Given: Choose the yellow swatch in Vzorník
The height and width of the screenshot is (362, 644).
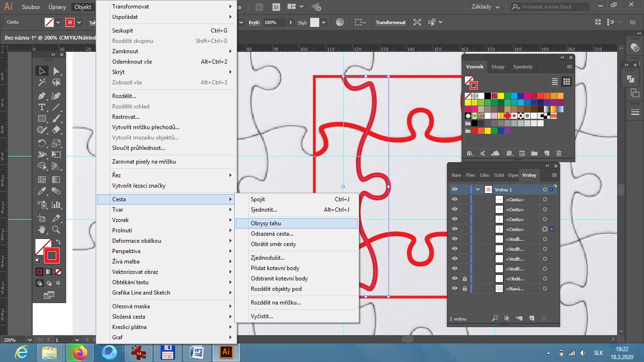Looking at the screenshot, I should [501, 96].
